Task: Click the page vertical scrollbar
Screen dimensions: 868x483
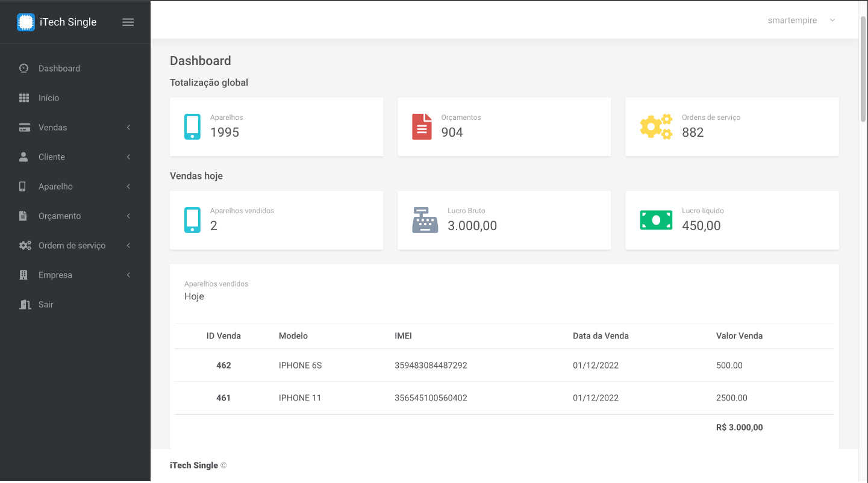Action: pyautogui.click(x=864, y=69)
